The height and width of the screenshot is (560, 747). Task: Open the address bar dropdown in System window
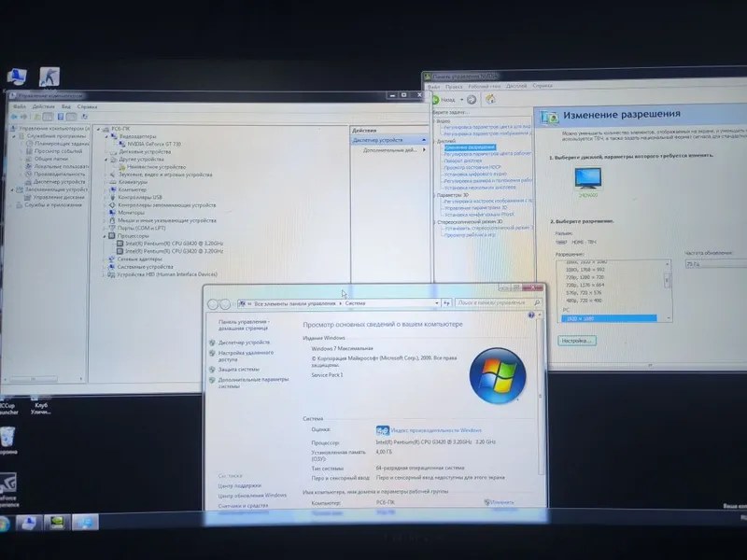[x=436, y=302]
